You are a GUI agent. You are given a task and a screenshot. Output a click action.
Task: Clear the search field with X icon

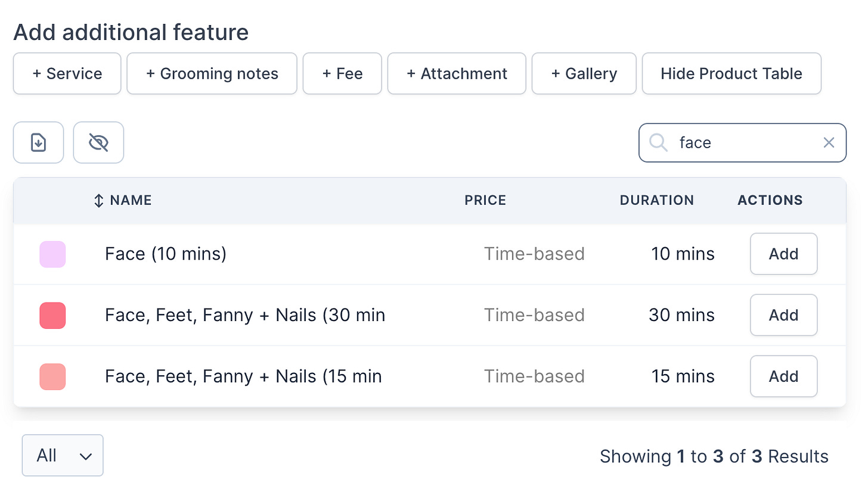[829, 142]
